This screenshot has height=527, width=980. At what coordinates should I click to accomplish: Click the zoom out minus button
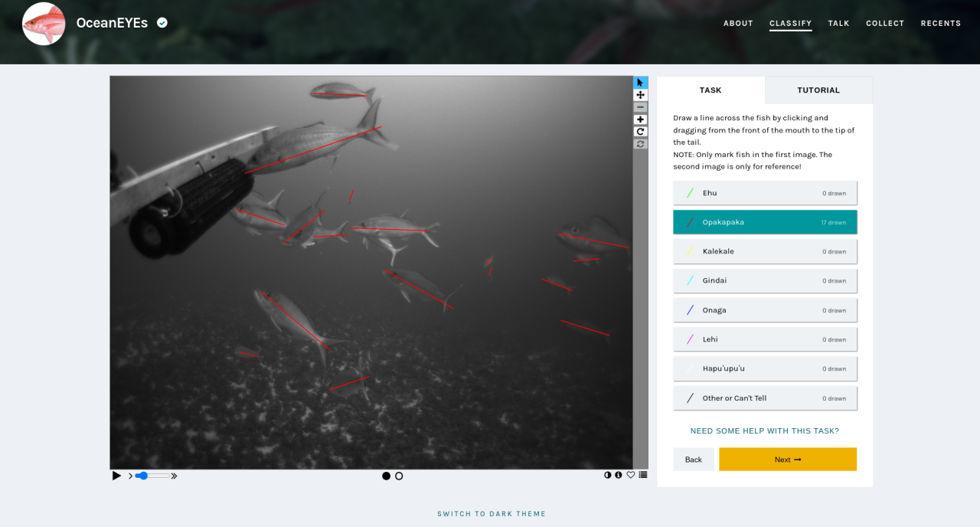coord(641,107)
